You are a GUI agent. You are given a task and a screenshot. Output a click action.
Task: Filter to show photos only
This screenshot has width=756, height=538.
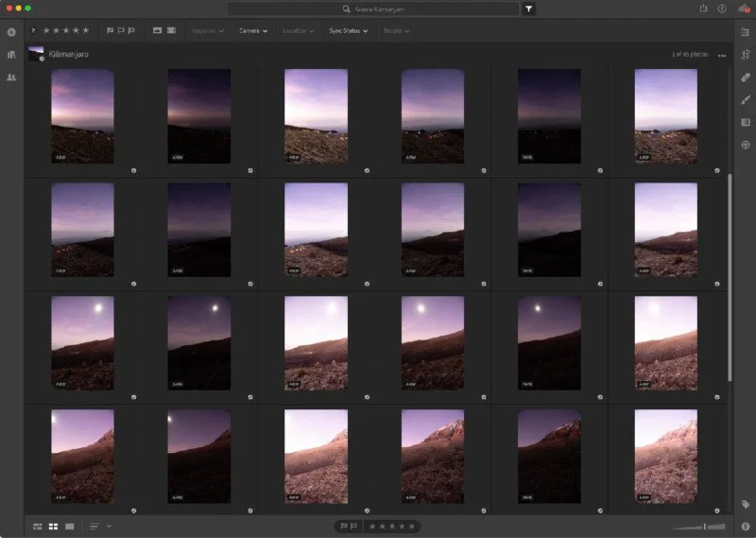click(157, 30)
